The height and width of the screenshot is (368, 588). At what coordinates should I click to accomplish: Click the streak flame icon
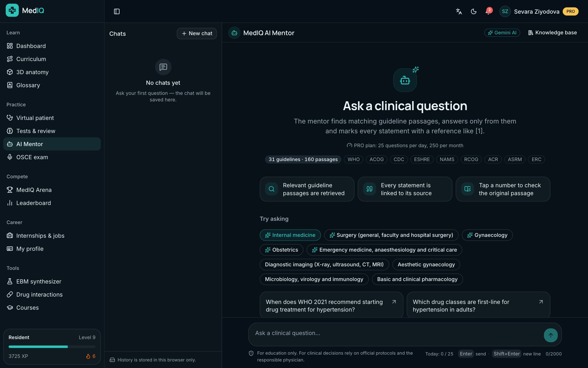pyautogui.click(x=88, y=356)
